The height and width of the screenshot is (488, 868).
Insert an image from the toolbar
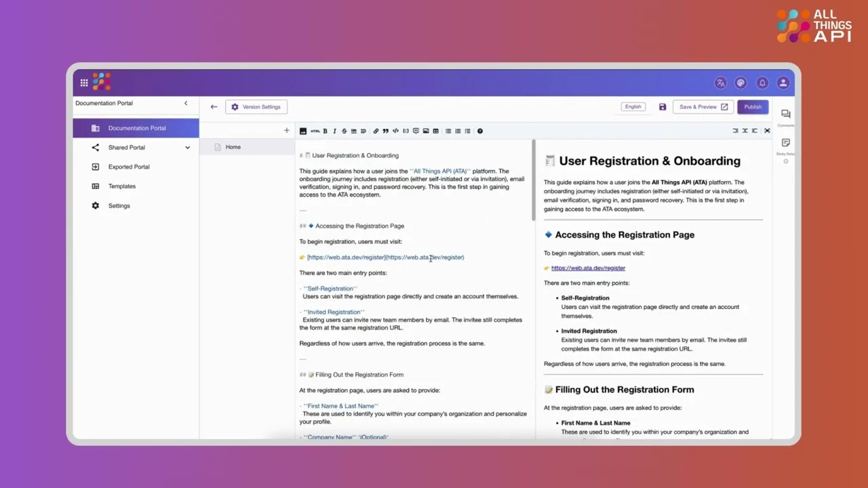425,131
